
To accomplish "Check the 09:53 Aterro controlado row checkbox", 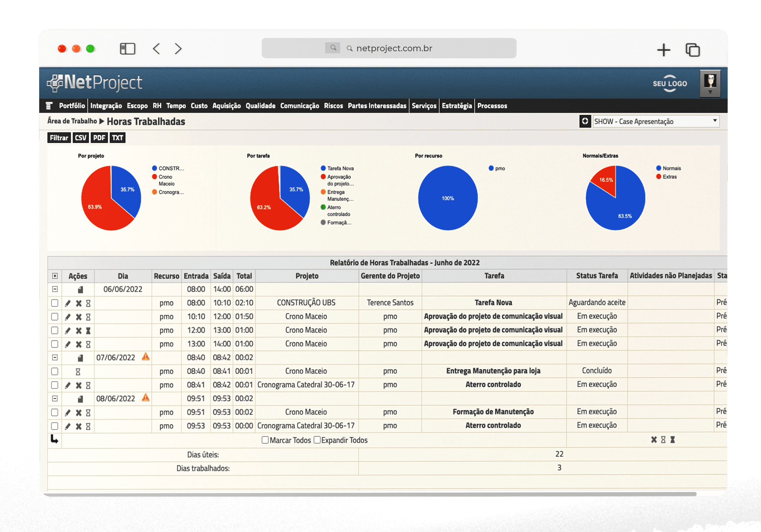I will (x=55, y=426).
